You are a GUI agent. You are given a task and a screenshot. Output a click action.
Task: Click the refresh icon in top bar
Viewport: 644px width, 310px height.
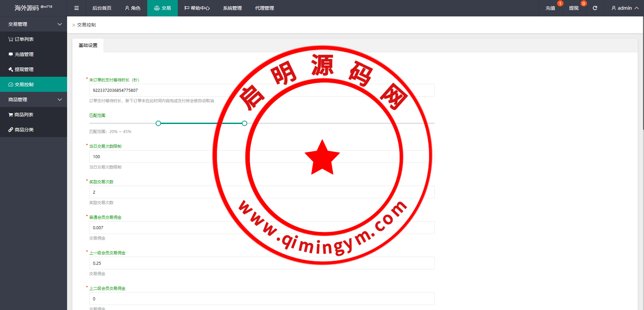[x=595, y=8]
